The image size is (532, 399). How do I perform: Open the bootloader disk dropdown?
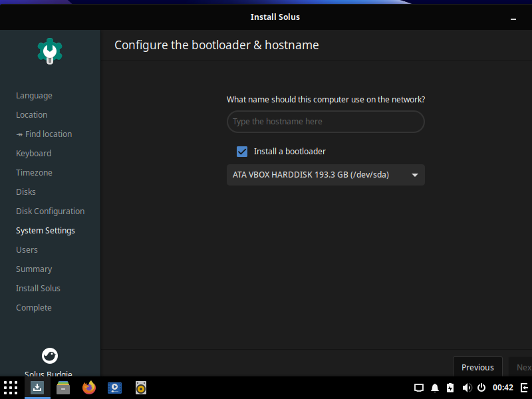tap(326, 175)
